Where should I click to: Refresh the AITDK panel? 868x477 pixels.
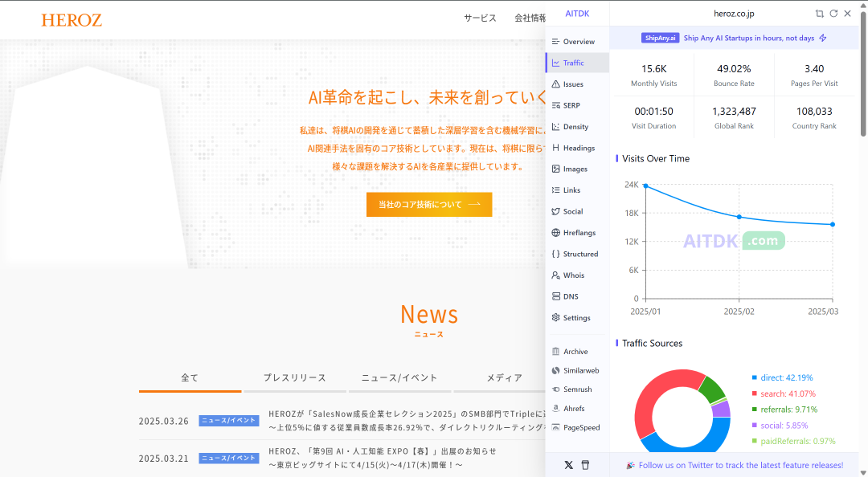coord(833,14)
